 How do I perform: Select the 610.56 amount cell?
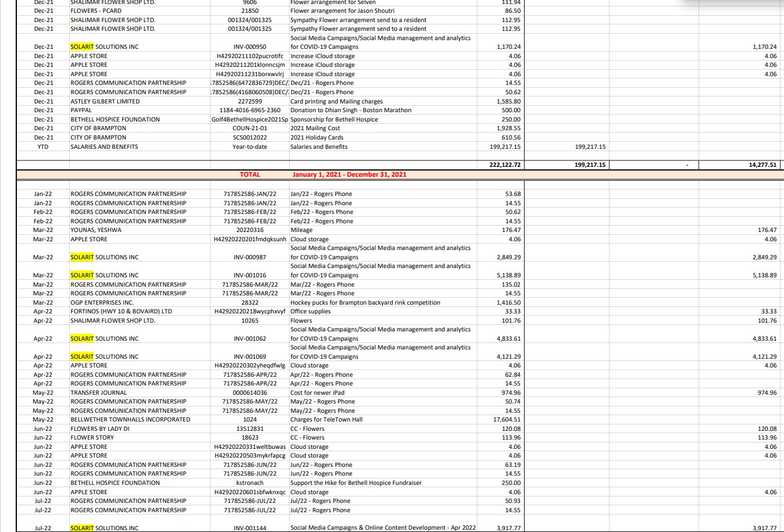coord(512,137)
